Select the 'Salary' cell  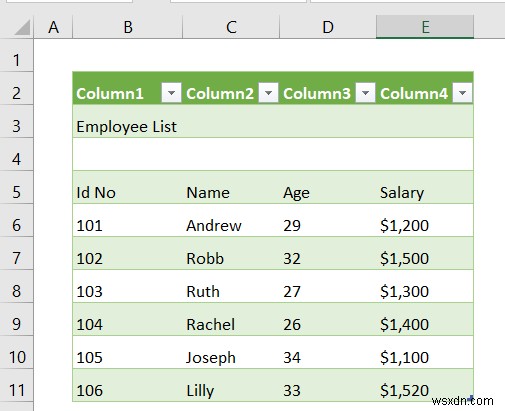425,187
